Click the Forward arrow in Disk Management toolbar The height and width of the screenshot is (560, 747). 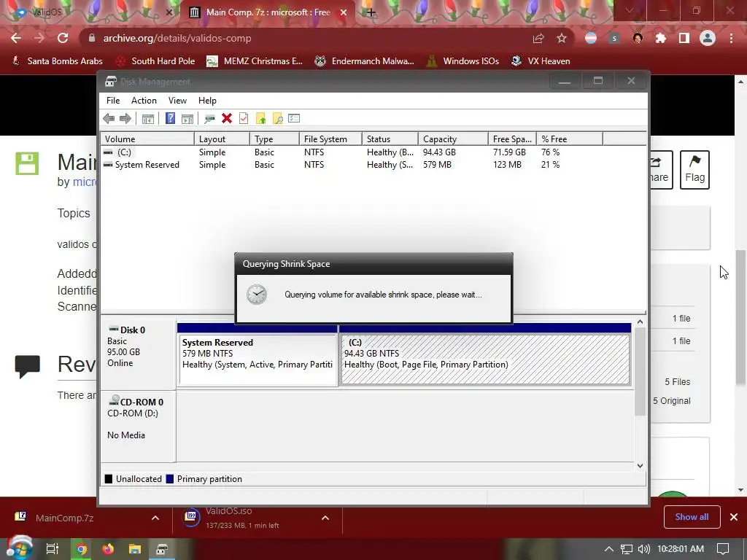point(125,119)
